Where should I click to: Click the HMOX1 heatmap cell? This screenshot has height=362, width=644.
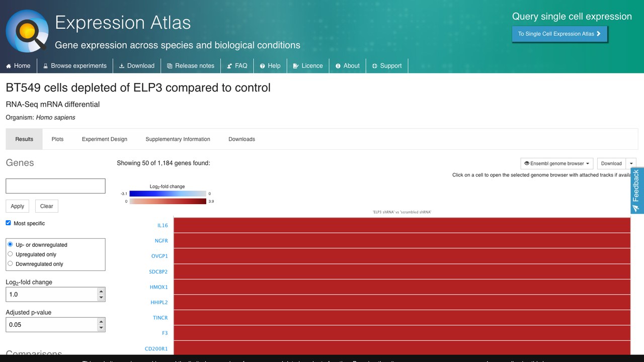pos(402,287)
